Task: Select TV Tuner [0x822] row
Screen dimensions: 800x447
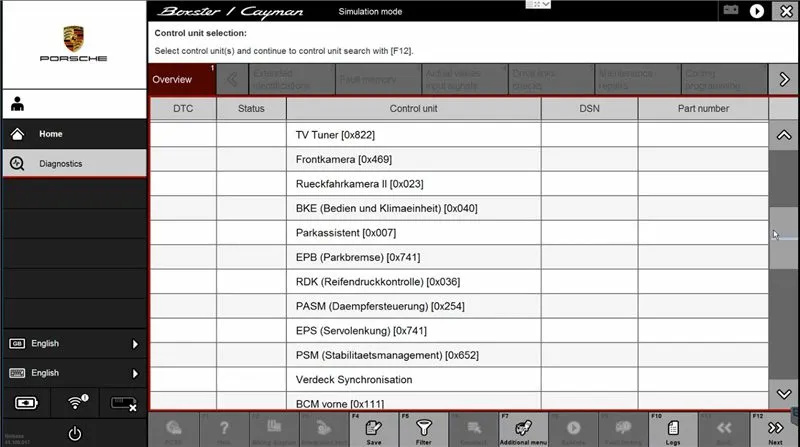Action: [459, 135]
